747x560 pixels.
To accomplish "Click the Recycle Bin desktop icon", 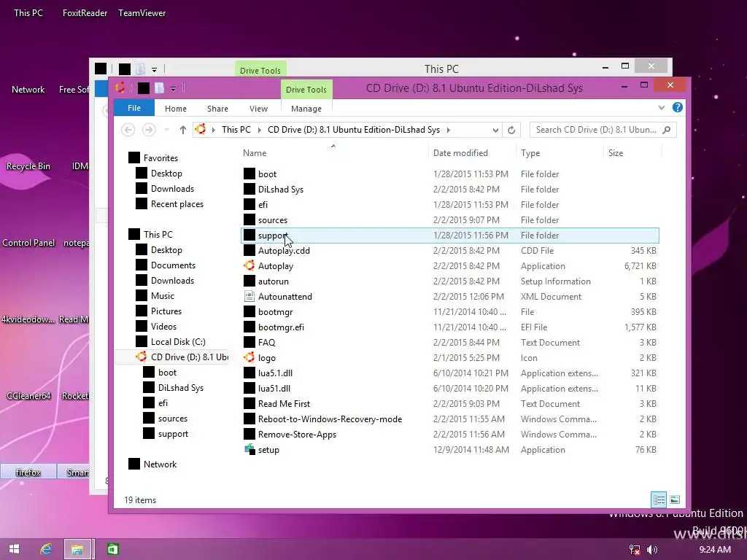I will (28, 166).
